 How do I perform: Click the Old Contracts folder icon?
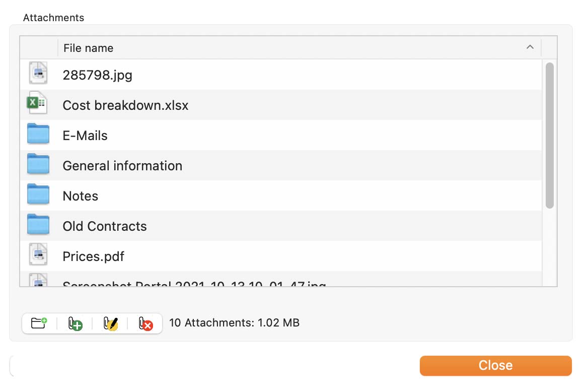coord(38,224)
